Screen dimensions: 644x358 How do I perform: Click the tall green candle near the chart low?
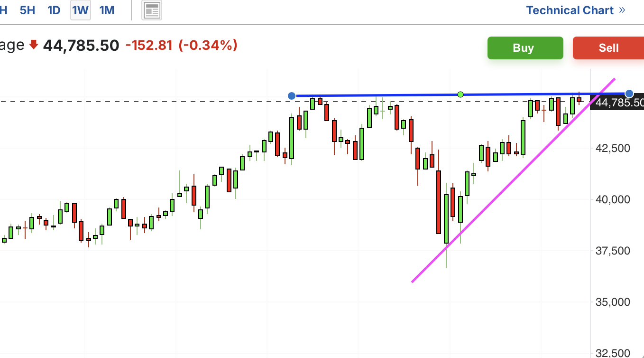point(446,218)
